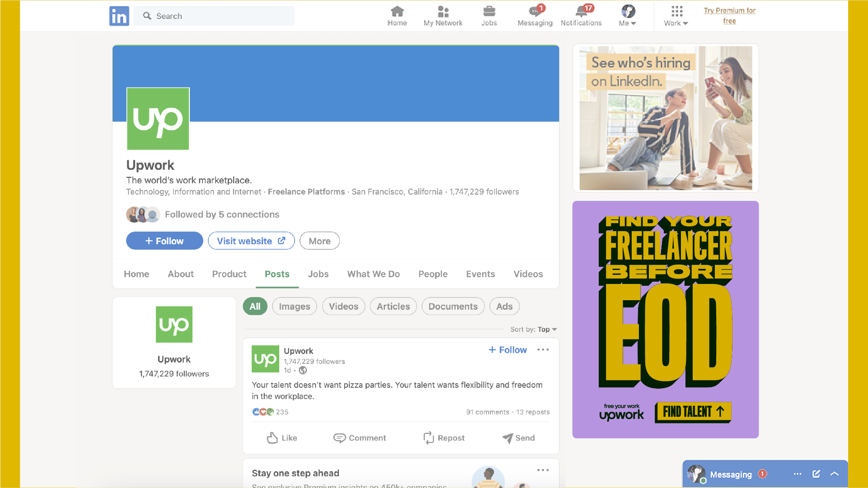Screen dimensions: 868x488
Task: Open the Jobs briefcase icon in navbar
Action: point(489,12)
